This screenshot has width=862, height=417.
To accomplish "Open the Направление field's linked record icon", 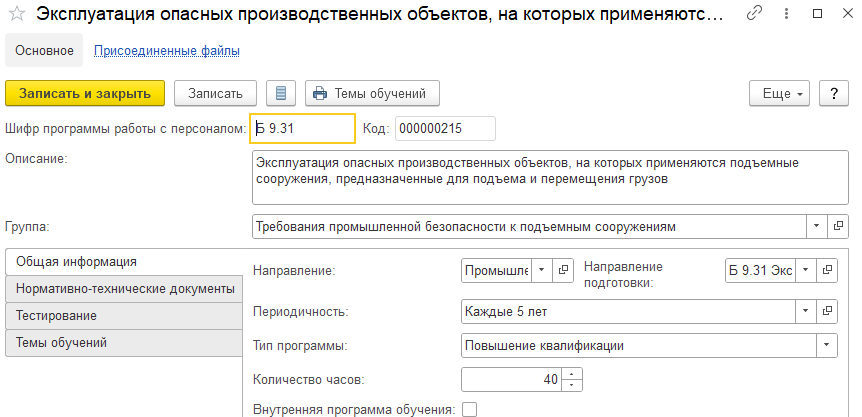I will (x=564, y=270).
